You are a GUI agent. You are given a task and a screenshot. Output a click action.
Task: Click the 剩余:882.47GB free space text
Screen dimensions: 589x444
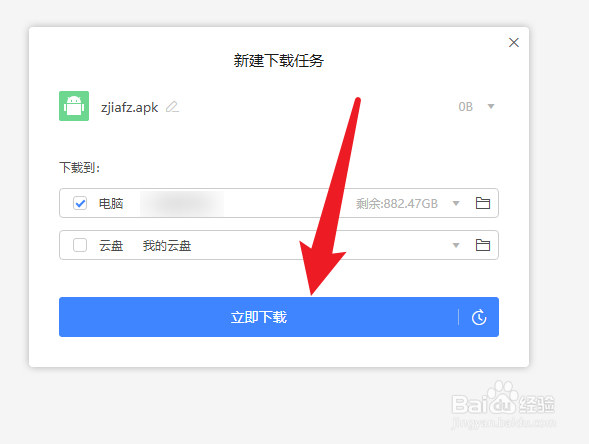click(397, 204)
